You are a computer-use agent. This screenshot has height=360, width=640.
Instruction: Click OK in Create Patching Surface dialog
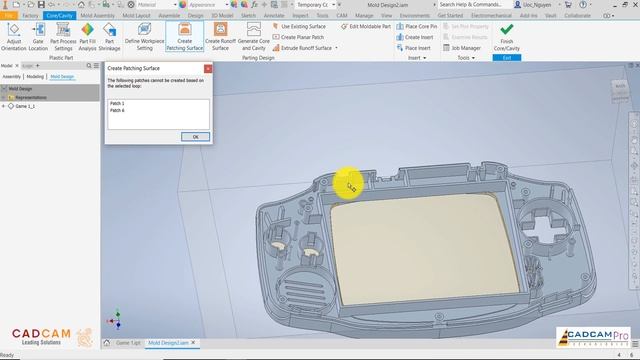(x=196, y=137)
